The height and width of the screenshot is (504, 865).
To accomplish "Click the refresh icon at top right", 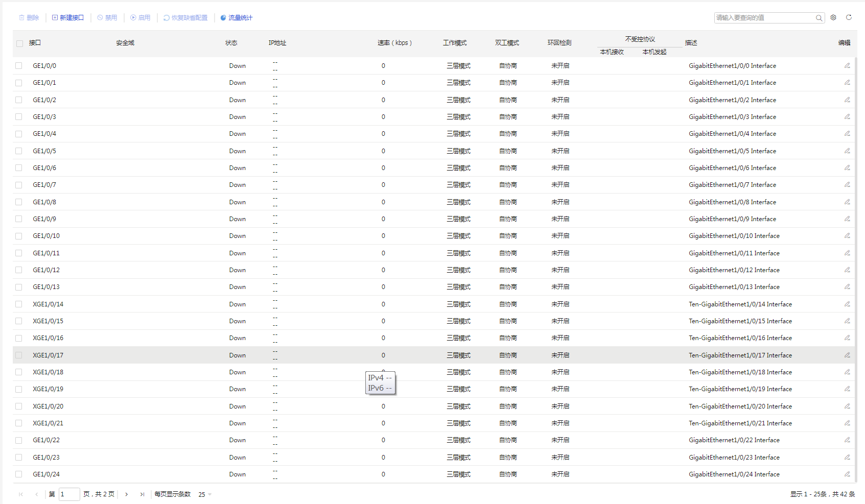I will tap(849, 17).
